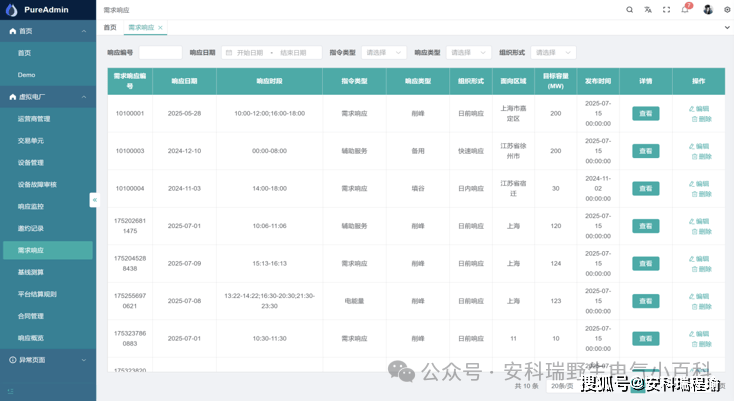
Task: Delete the record 10100004
Action: click(702, 194)
